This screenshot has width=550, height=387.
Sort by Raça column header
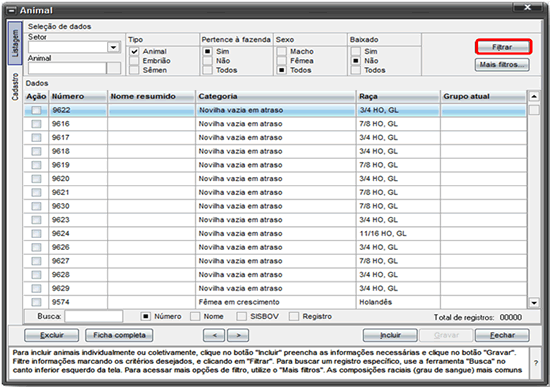(x=398, y=96)
